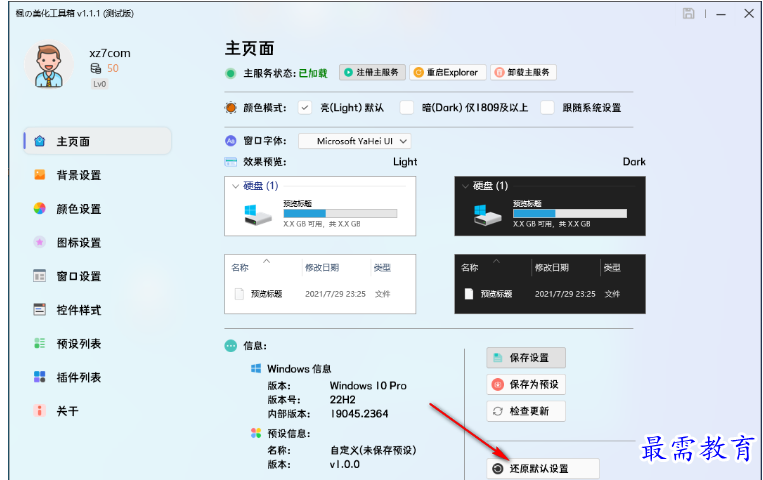Collapse the 硬盘 (1) group in Light preview
763x480 pixels.
[x=236, y=186]
